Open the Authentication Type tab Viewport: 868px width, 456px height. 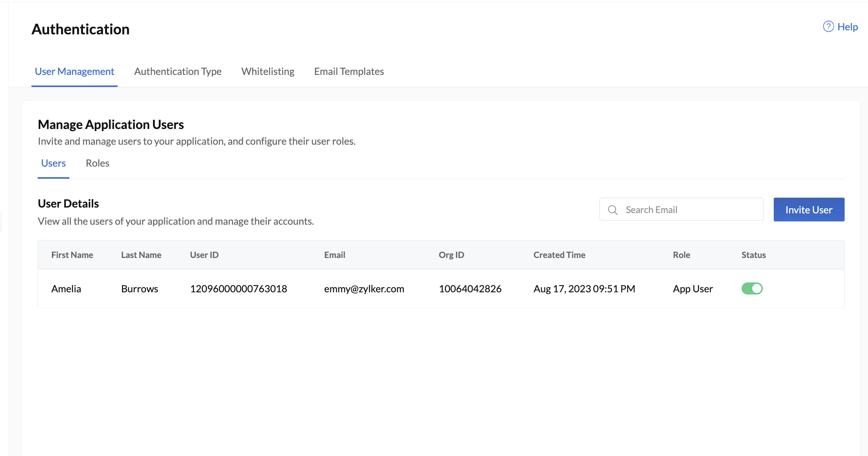178,71
